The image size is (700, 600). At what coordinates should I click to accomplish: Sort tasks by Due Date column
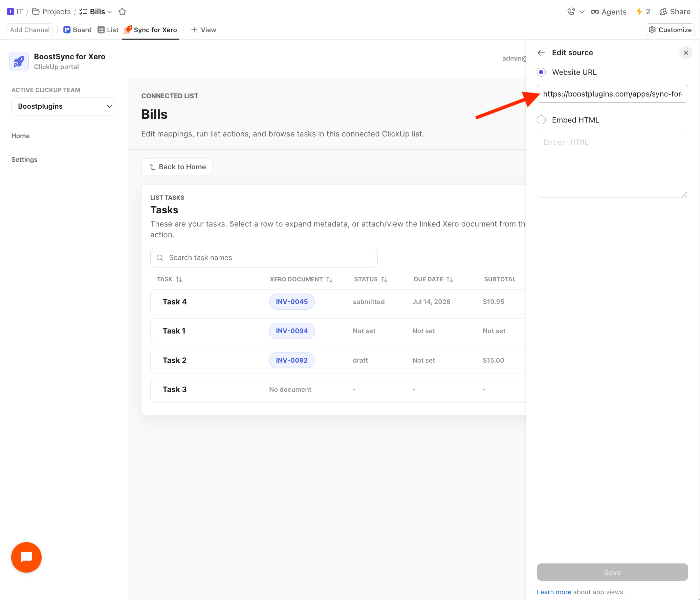click(450, 279)
